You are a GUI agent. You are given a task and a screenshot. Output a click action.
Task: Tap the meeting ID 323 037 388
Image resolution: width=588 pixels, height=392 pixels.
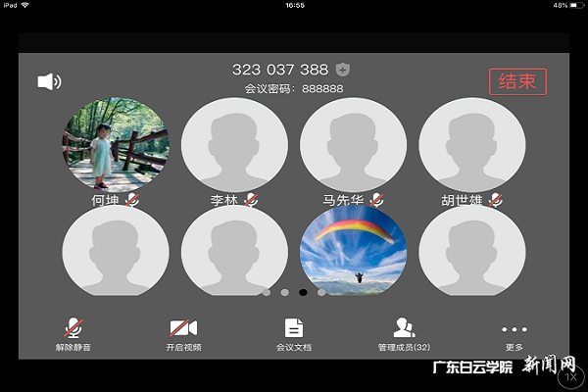pos(280,70)
